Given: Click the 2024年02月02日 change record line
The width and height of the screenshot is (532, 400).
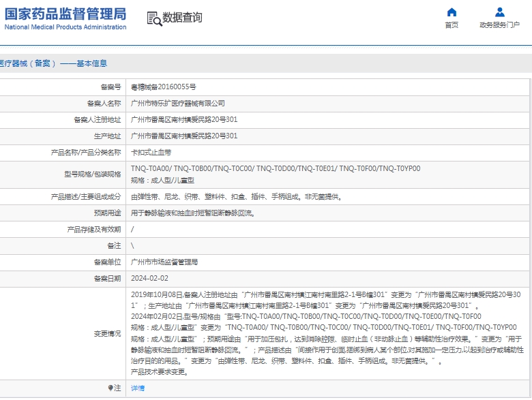Looking at the screenshot, I should pyautogui.click(x=306, y=317).
